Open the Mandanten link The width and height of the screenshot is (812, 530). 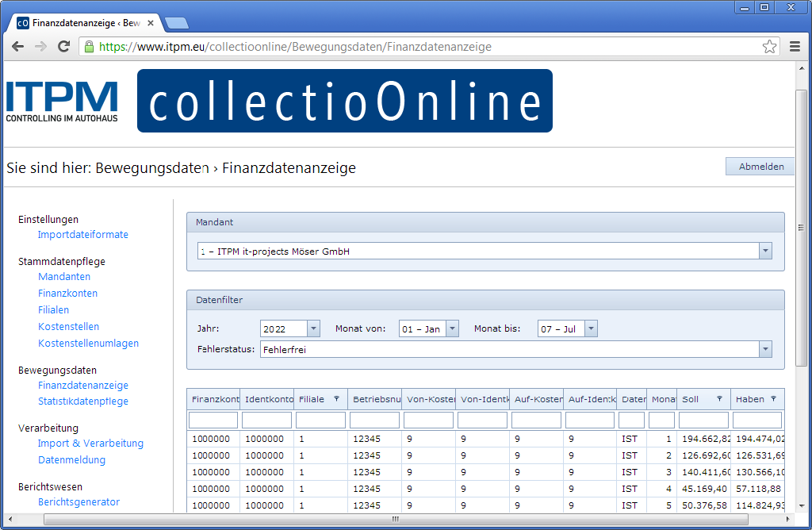64,277
